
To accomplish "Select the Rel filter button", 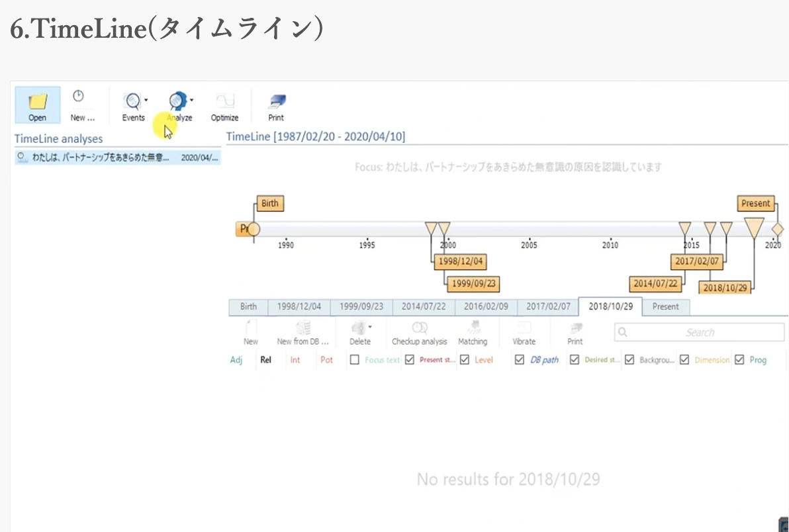I will pyautogui.click(x=266, y=360).
